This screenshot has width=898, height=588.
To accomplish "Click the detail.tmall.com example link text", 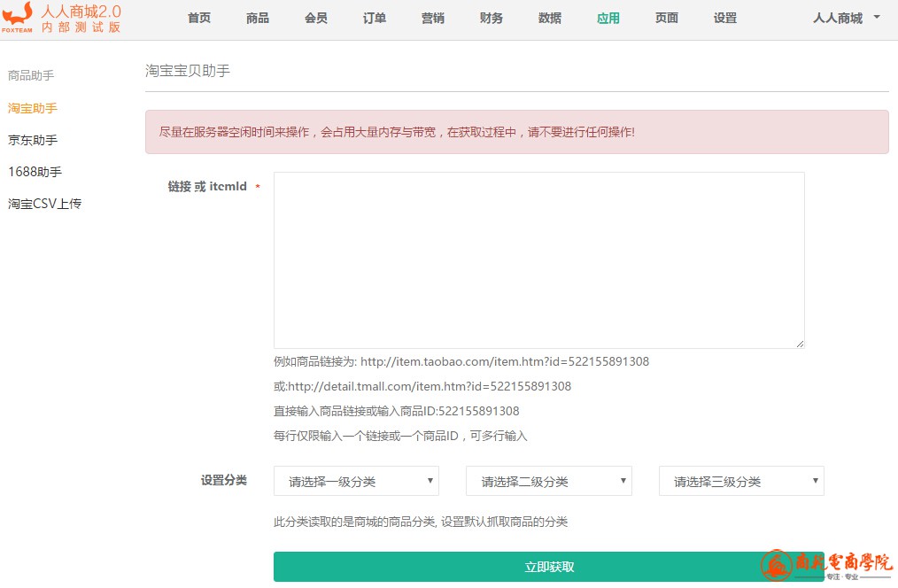I will coord(430,386).
